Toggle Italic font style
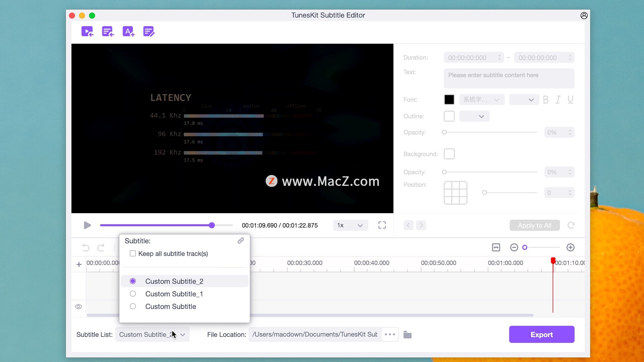Viewport: 644px width, 362px height. click(558, 100)
